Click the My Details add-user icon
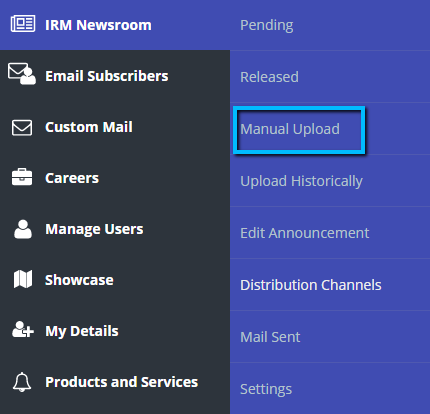430x414 pixels. 23,329
